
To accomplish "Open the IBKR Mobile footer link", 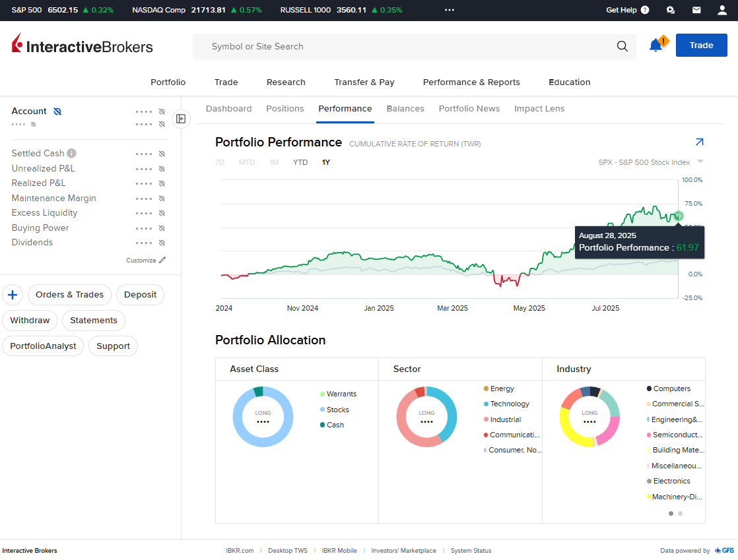I will pos(339,551).
